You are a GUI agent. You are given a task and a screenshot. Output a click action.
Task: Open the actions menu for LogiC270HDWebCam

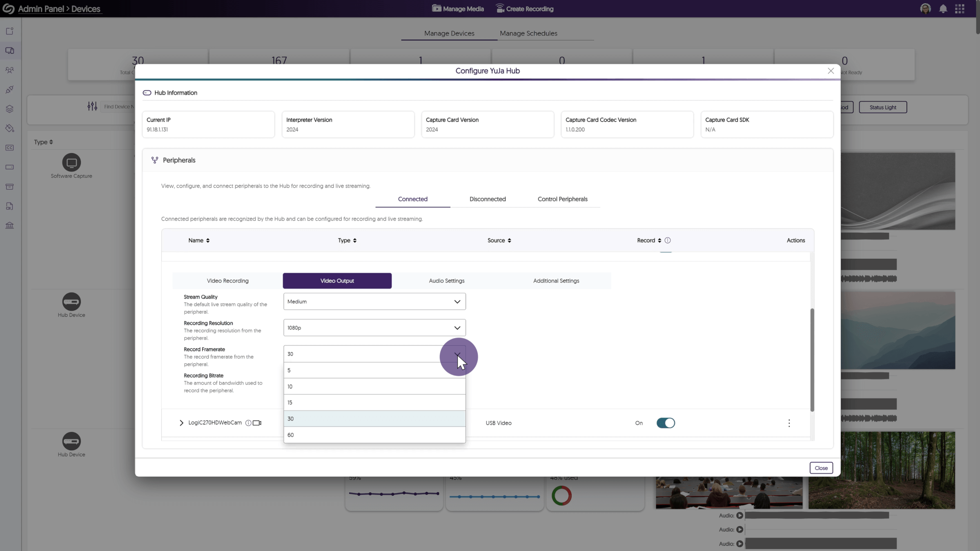point(789,423)
